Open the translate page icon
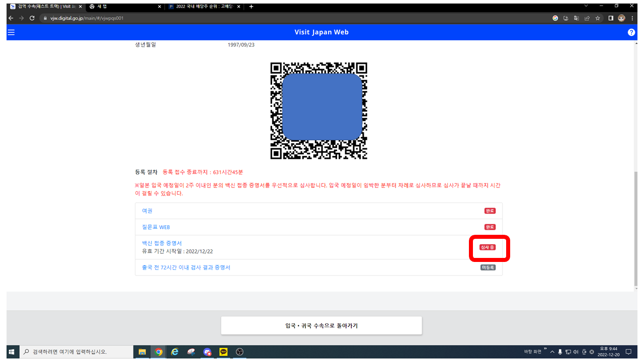The height and width of the screenshot is (362, 644). click(x=577, y=18)
